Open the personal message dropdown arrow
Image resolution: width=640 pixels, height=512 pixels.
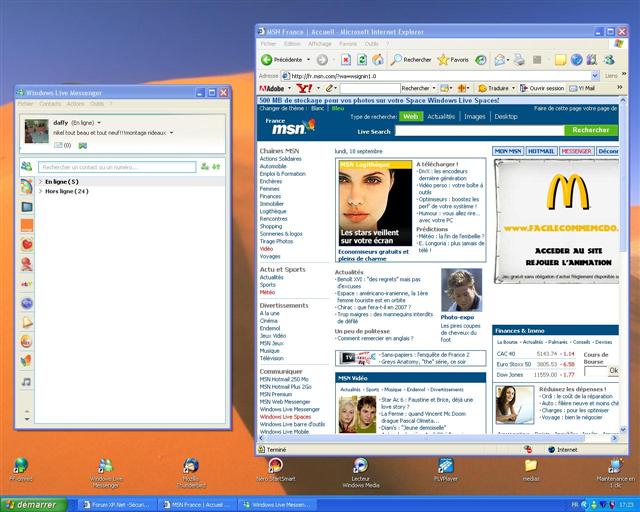(171, 133)
